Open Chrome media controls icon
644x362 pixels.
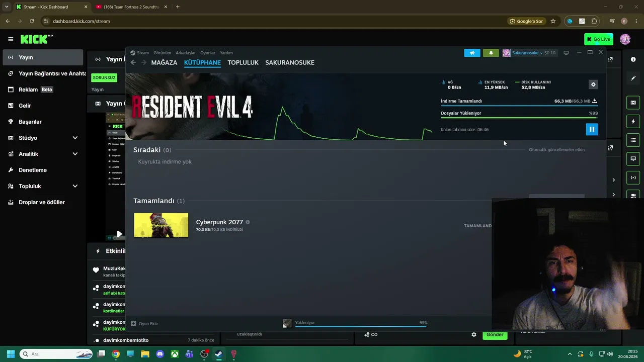tap(612, 21)
